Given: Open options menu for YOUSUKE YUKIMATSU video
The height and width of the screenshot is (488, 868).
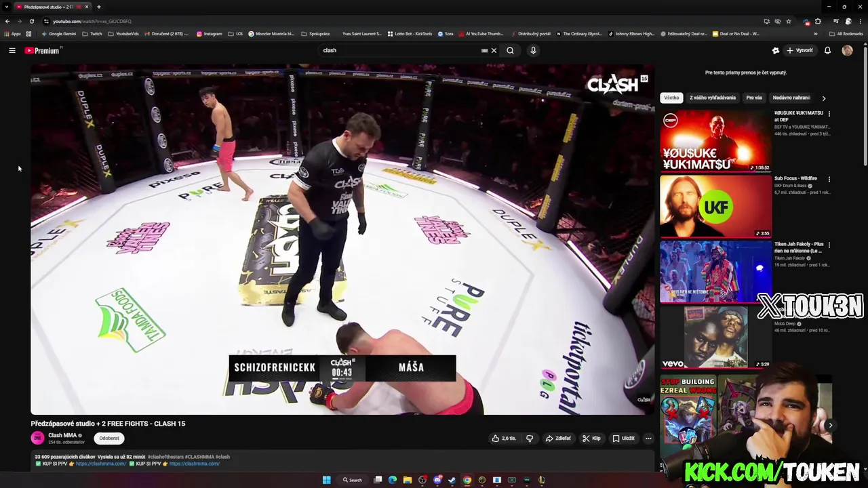Looking at the screenshot, I should tap(829, 113).
